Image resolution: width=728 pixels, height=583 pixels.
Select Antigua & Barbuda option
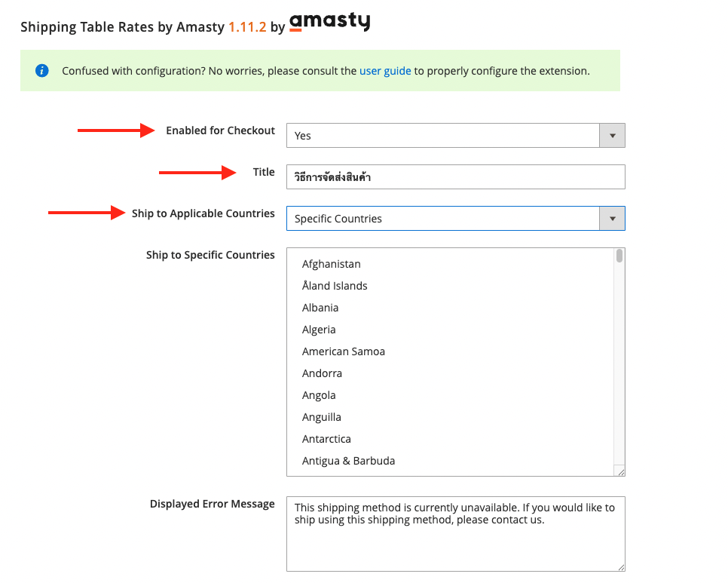[x=348, y=461]
